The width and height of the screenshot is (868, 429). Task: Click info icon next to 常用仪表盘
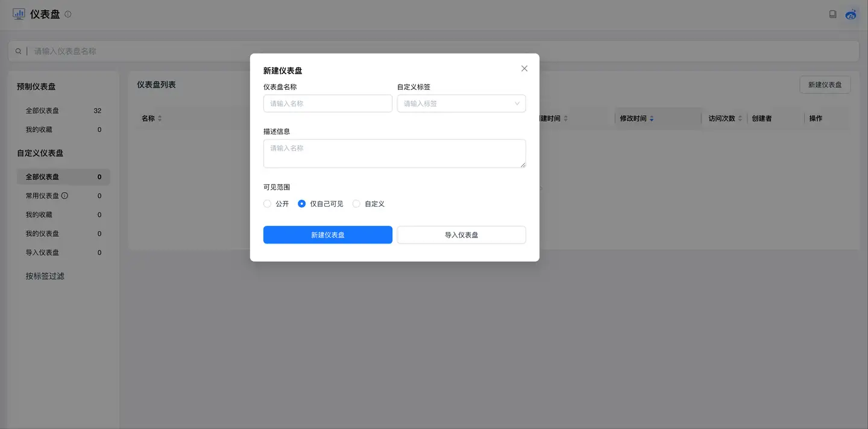(64, 196)
